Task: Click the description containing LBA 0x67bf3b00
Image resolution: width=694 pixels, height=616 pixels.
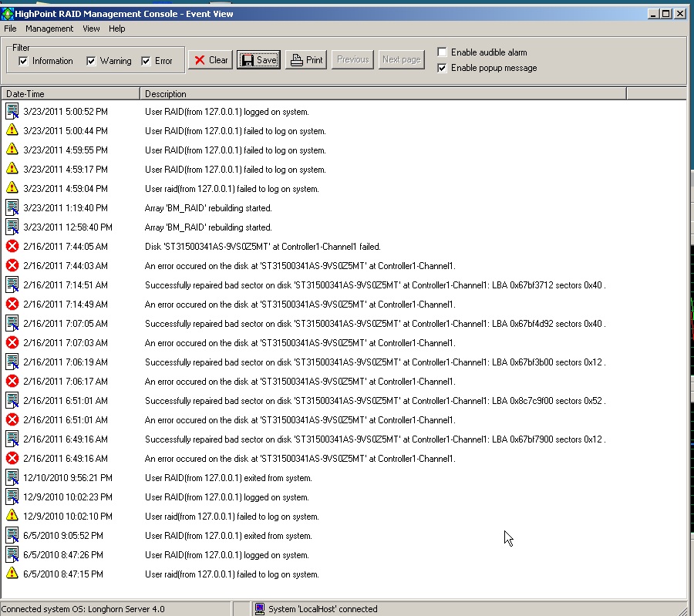Action: click(376, 362)
